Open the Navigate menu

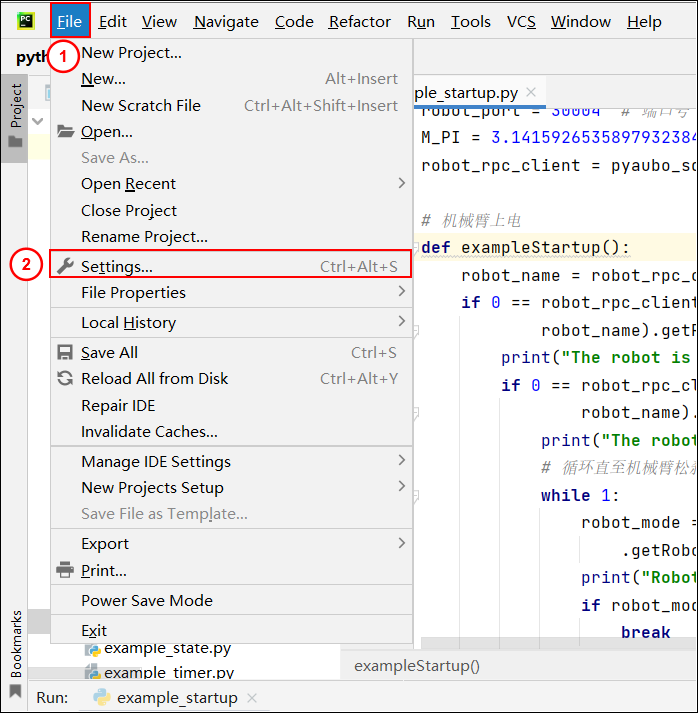[226, 21]
